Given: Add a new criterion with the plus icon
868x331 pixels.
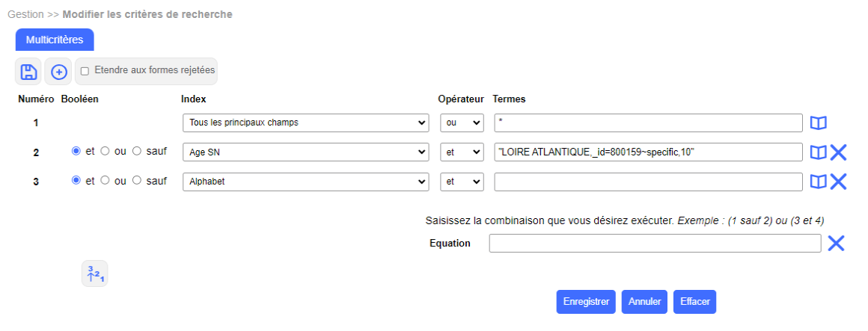Looking at the screenshot, I should point(58,72).
